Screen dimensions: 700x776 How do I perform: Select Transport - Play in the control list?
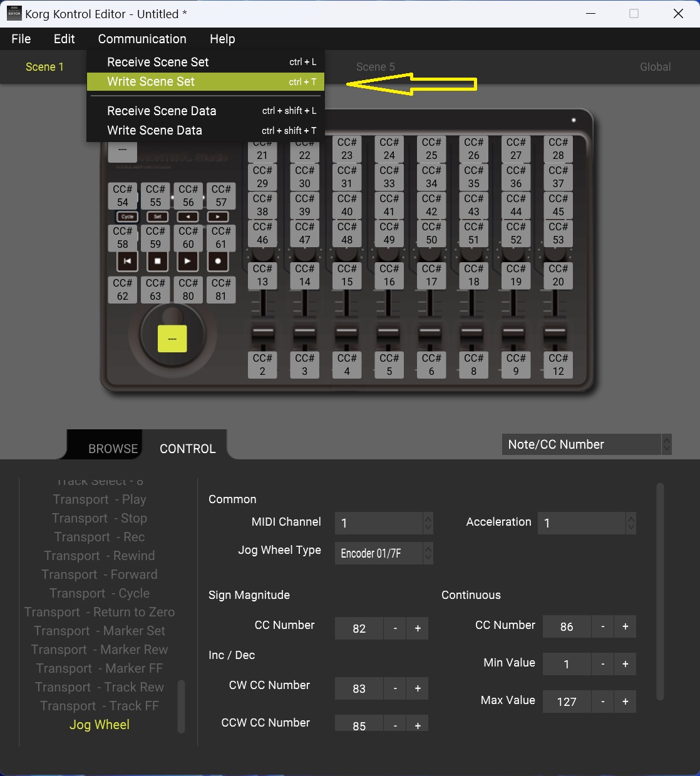100,499
